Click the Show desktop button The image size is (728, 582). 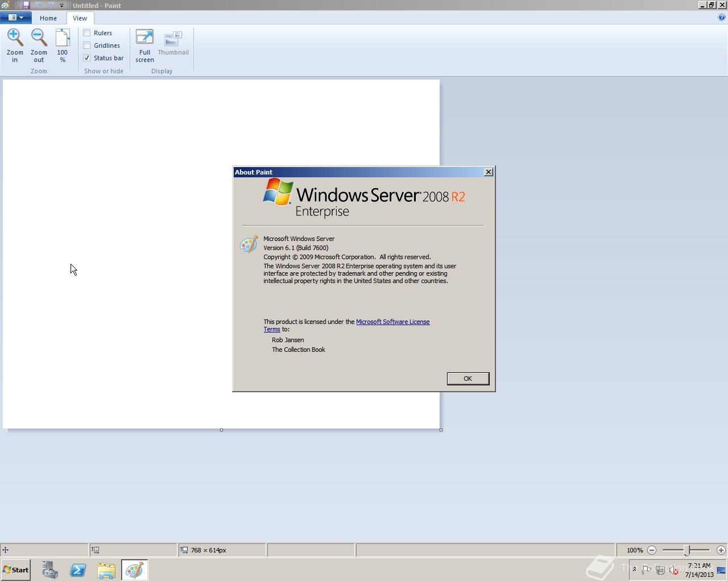721,570
